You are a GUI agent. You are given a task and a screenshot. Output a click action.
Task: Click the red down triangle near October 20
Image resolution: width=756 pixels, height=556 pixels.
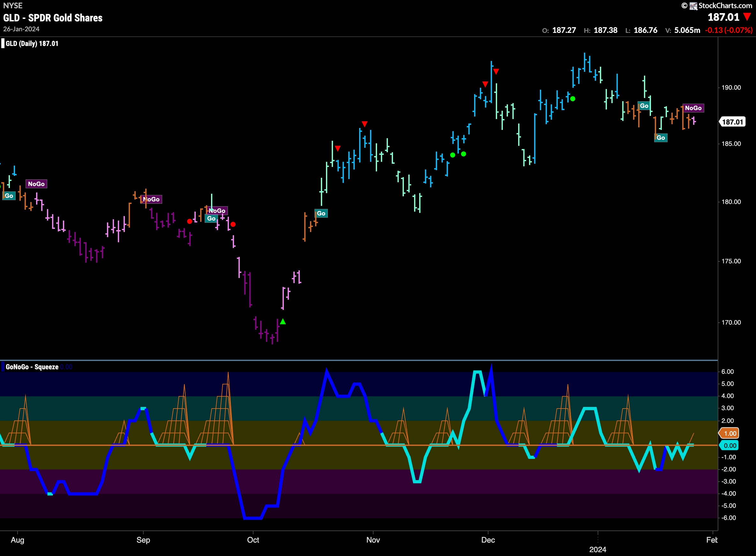(337, 148)
